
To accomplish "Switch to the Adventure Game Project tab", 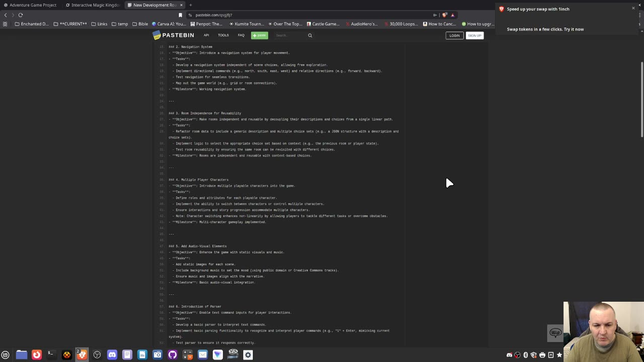I will click(30, 5).
